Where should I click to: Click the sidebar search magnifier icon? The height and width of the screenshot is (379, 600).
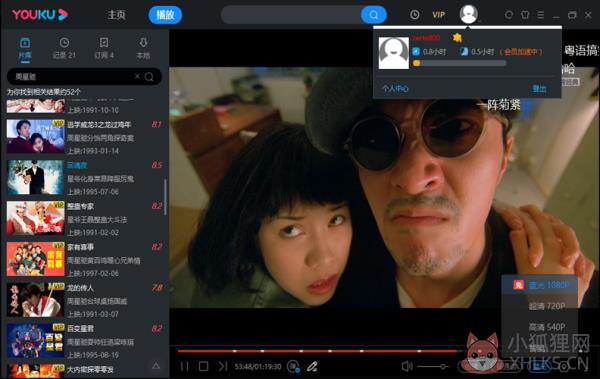click(149, 77)
